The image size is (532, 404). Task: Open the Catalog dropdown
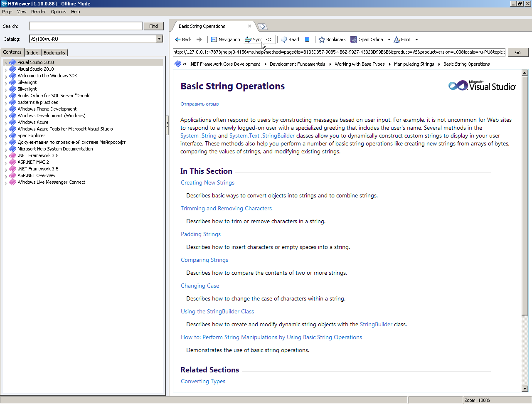[159, 39]
